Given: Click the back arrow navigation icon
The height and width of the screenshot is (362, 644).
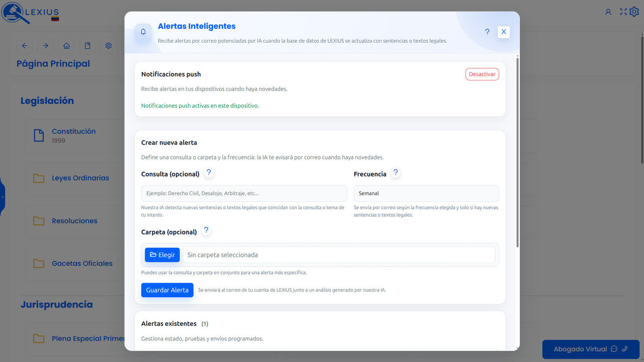Looking at the screenshot, I should (x=24, y=46).
